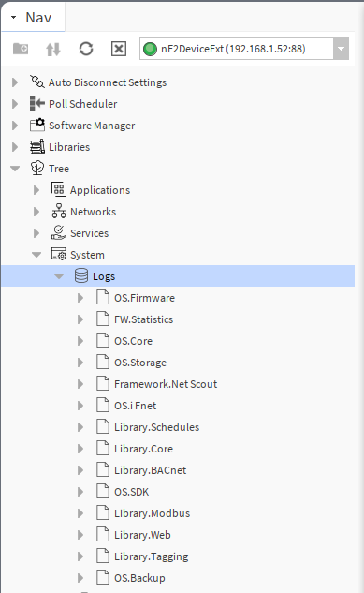Click the Auto Disconnect Settings plug icon
The image size is (364, 593).
coord(37,82)
